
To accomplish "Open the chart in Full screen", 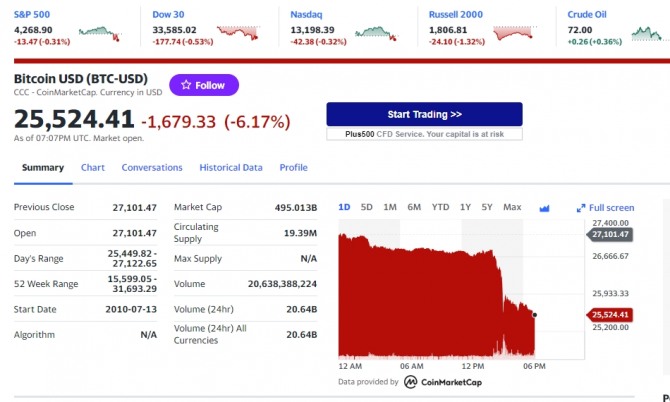I will click(x=605, y=208).
